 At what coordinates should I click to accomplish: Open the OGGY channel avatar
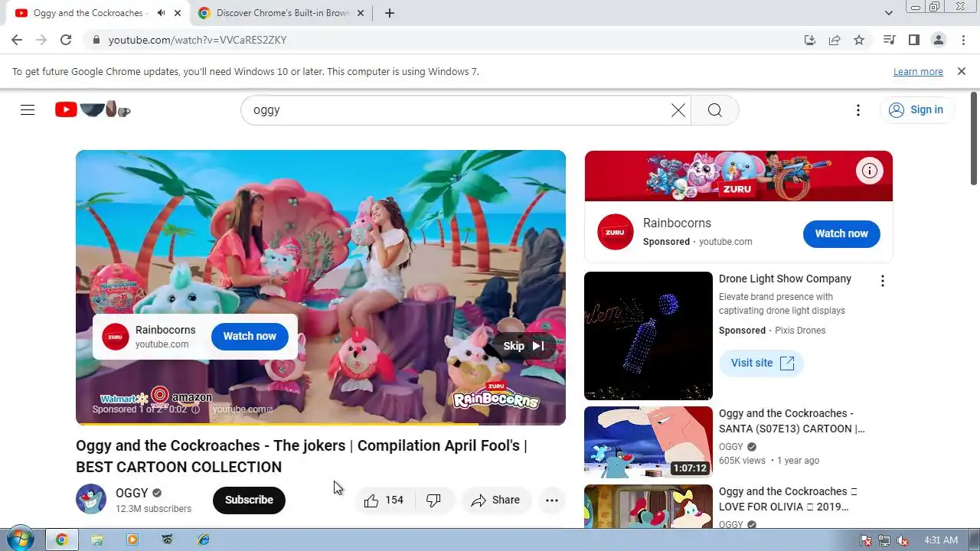(91, 499)
